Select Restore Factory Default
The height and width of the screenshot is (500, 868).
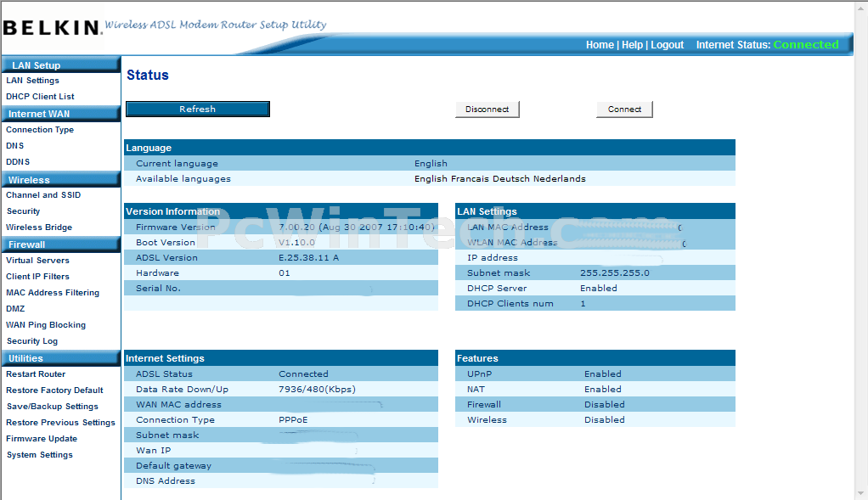pos(55,390)
